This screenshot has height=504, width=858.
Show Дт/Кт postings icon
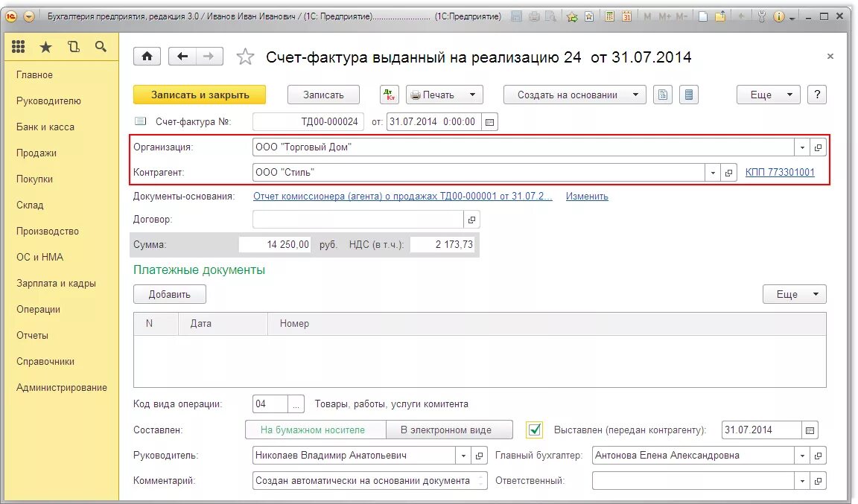[389, 95]
